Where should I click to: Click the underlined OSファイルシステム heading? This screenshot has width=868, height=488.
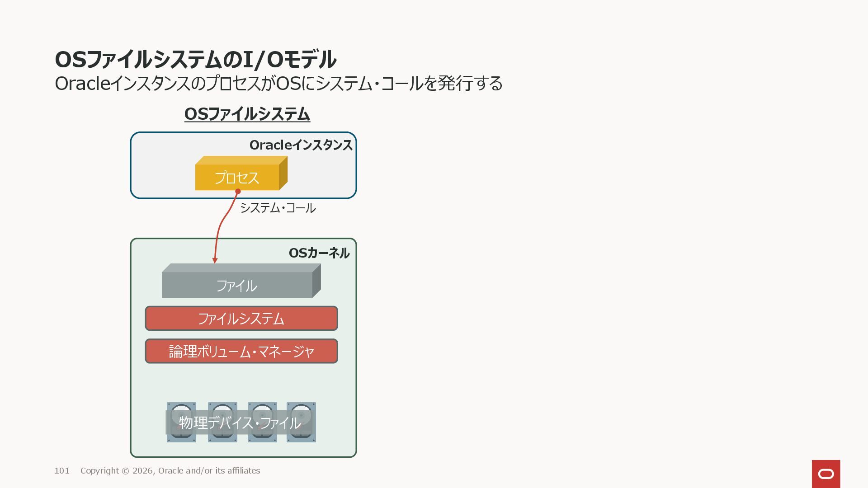247,114
